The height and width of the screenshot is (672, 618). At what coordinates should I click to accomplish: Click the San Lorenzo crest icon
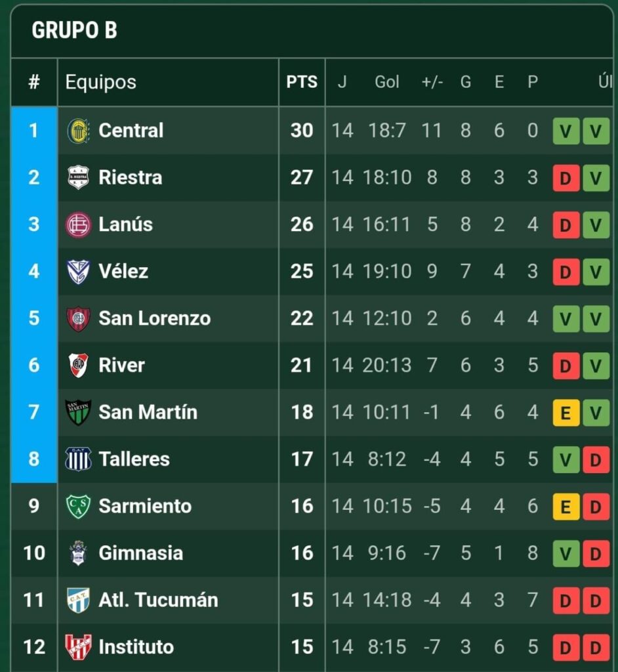pos(79,319)
